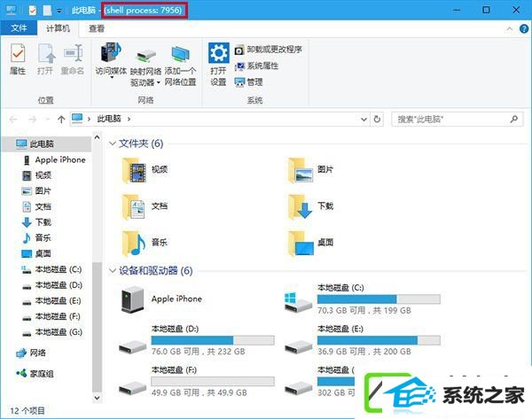The width and height of the screenshot is (532, 419).
Task: Open the help question mark icon
Action: pyautogui.click(x=523, y=29)
